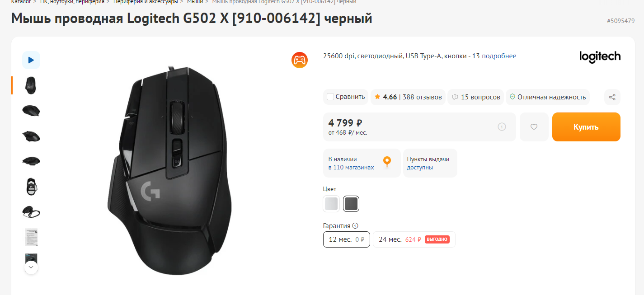The image size is (644, 295).
Task: Click the orange map pin availability icon
Action: click(387, 162)
